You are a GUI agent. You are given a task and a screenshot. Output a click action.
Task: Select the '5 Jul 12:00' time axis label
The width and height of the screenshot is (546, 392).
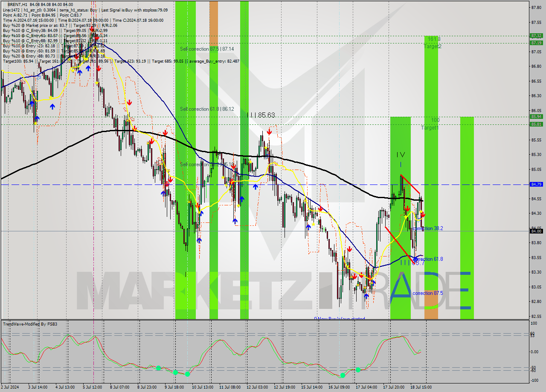[x=92, y=387]
